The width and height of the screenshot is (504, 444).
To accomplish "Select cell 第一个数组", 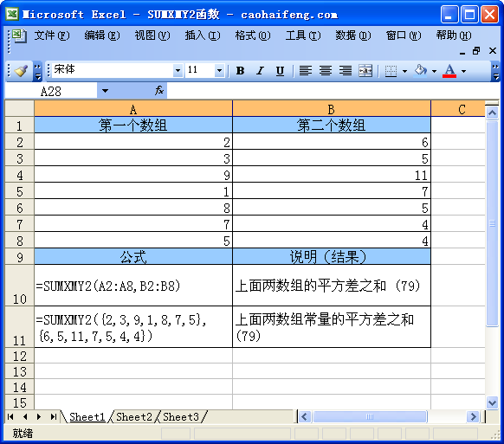I will [x=133, y=125].
